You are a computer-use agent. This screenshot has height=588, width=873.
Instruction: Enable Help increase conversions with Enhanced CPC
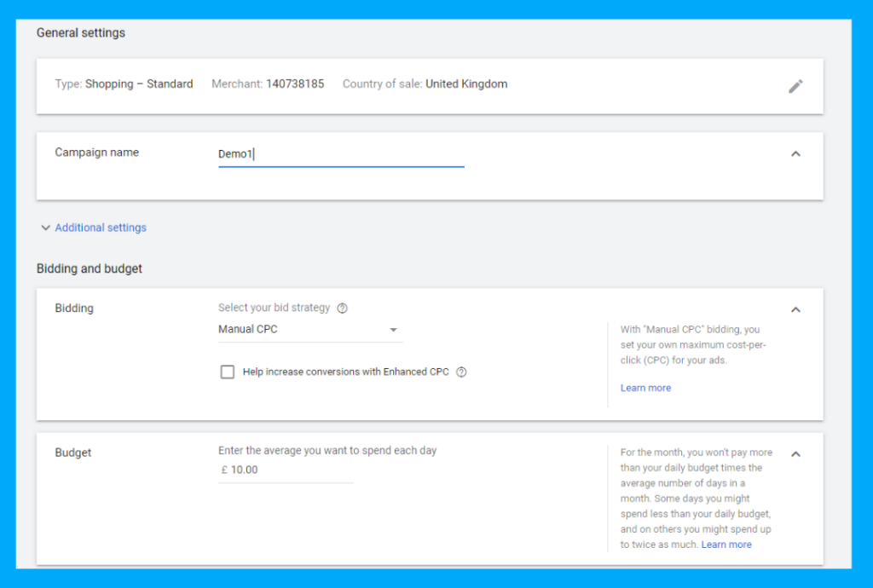click(x=228, y=372)
